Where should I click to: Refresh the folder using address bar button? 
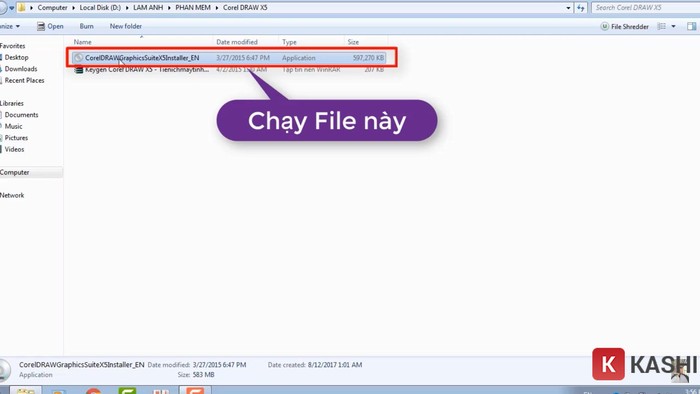tap(580, 8)
